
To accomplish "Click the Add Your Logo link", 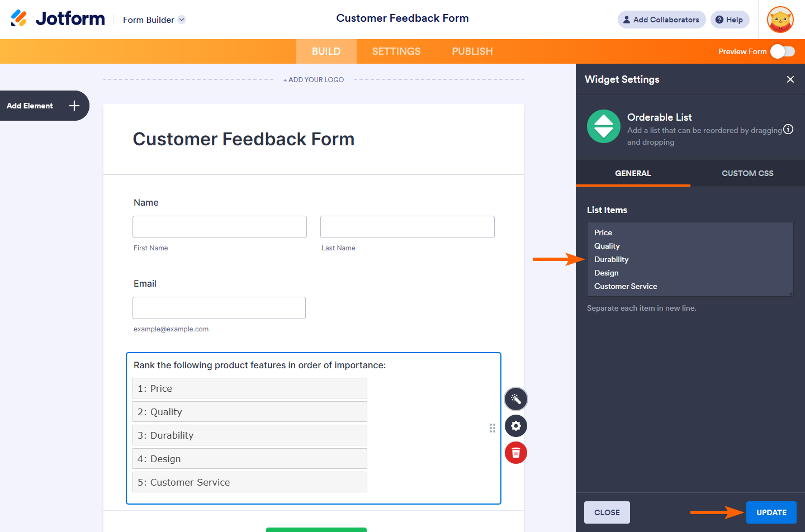I will 314,80.
